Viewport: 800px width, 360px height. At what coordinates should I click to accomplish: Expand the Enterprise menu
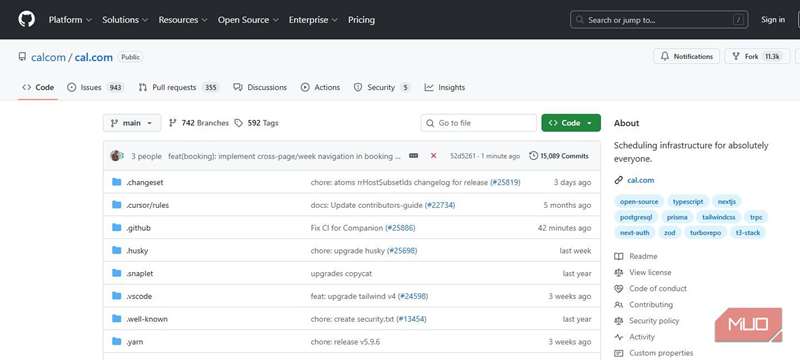(313, 20)
